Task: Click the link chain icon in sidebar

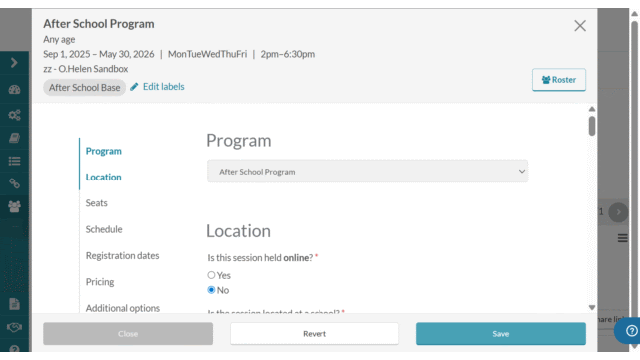Action: tap(14, 183)
